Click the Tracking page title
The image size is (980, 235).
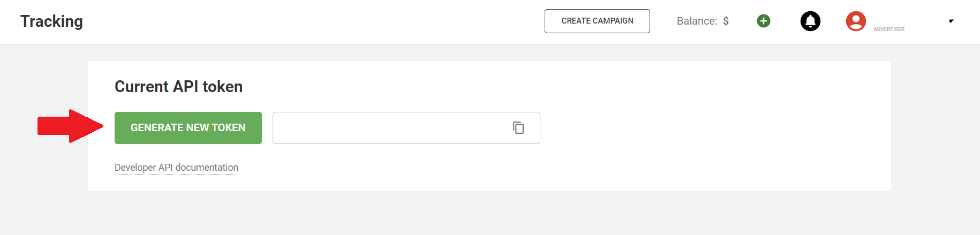coord(51,21)
